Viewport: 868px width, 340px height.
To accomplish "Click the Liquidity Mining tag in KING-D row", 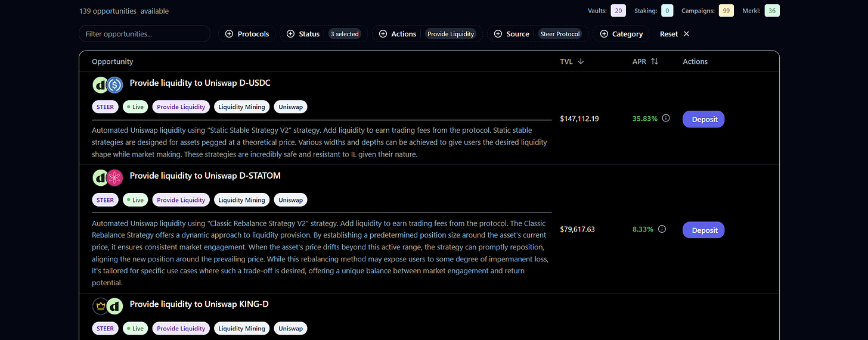I will 241,328.
